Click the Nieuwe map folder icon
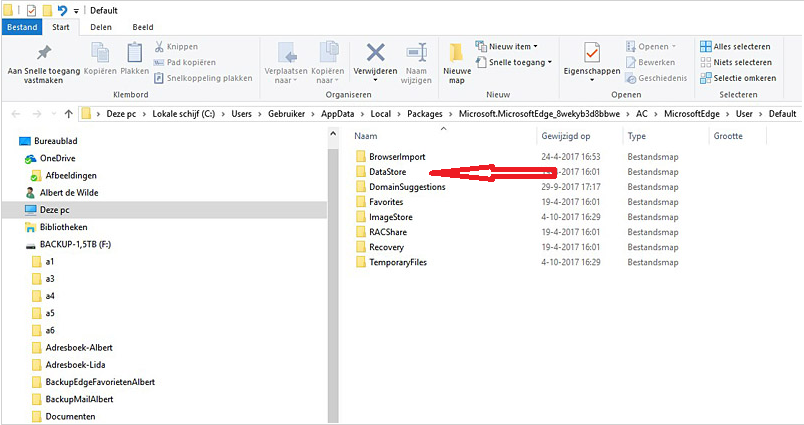The image size is (804, 425). click(x=456, y=53)
